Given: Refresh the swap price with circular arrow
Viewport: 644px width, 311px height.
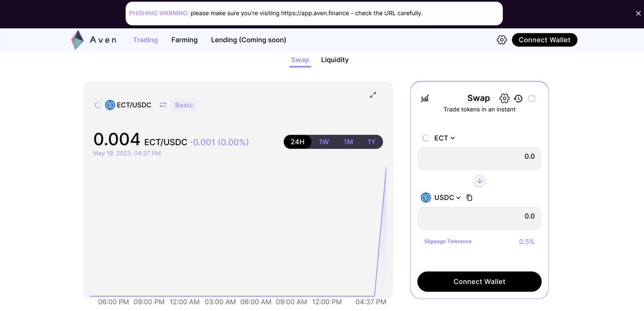Looking at the screenshot, I should coord(532,99).
